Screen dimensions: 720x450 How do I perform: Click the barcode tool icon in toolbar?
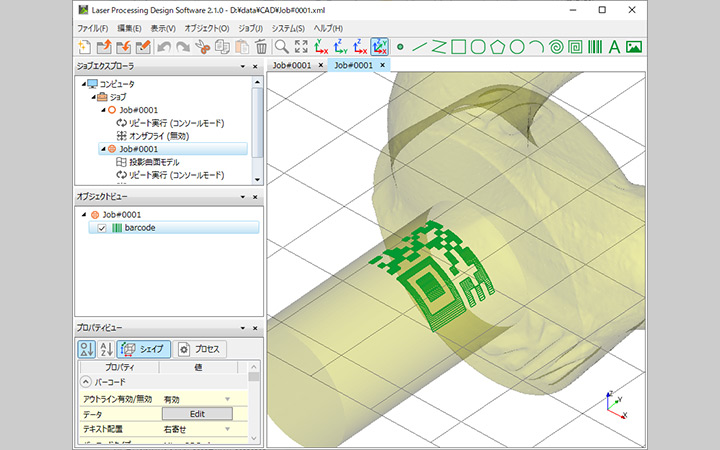coord(594,46)
